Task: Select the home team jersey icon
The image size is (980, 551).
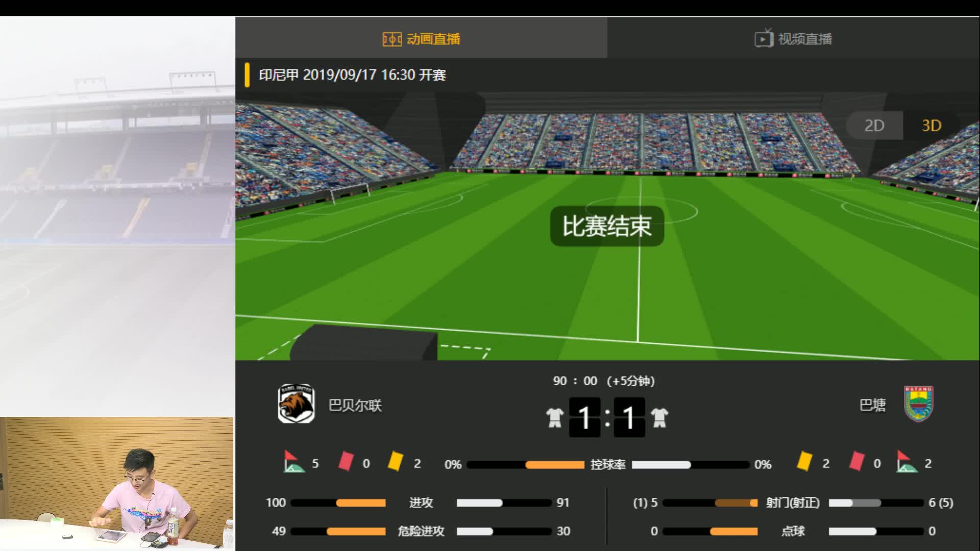Action: 554,417
